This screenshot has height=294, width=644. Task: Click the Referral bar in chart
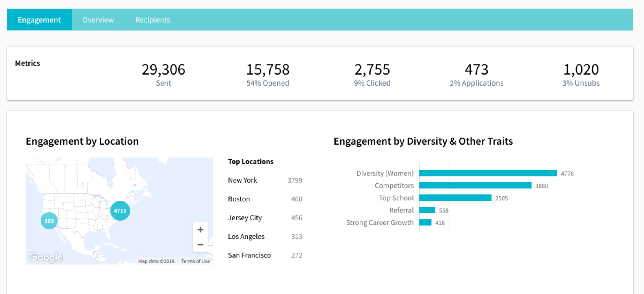[427, 210]
